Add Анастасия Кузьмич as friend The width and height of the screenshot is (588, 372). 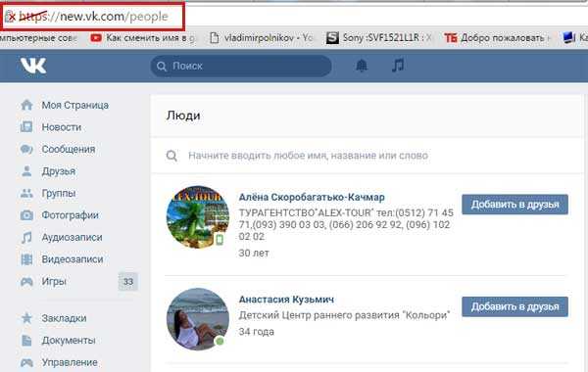tap(514, 306)
